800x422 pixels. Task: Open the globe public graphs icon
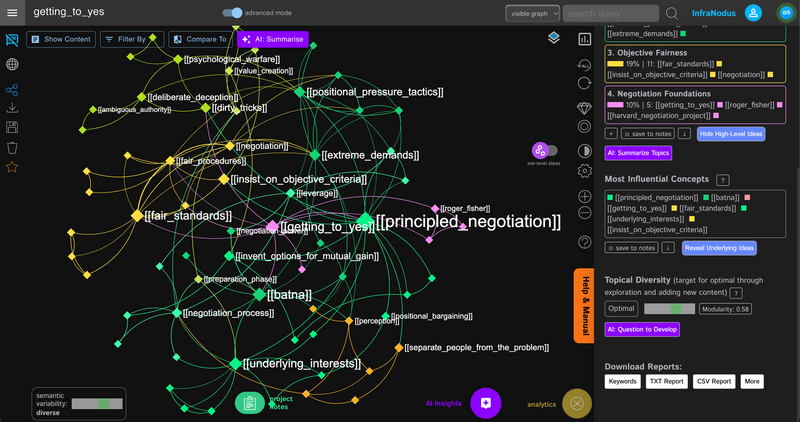[12, 64]
